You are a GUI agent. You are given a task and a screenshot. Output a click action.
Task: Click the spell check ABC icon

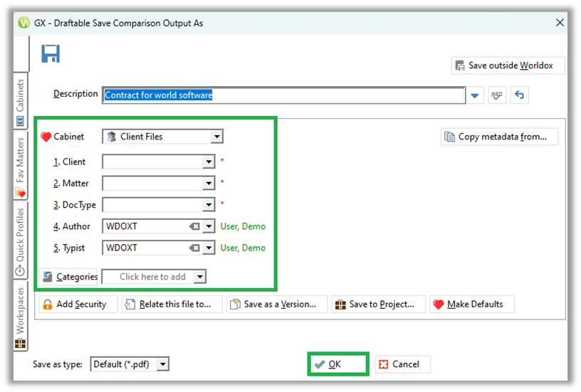(x=497, y=95)
